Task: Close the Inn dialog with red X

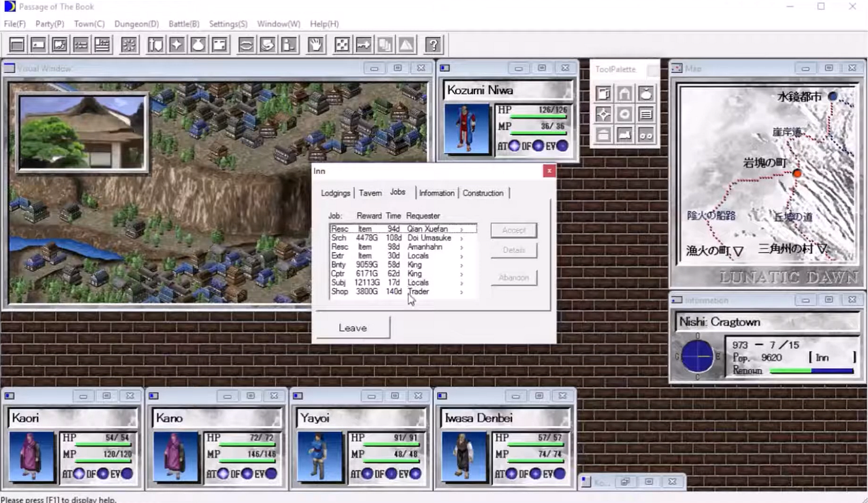Action: (549, 171)
